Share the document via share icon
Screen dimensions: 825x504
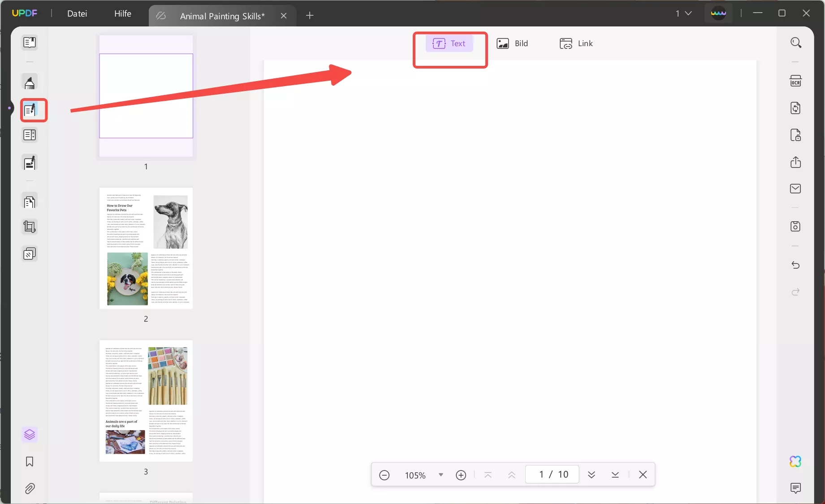tap(796, 162)
